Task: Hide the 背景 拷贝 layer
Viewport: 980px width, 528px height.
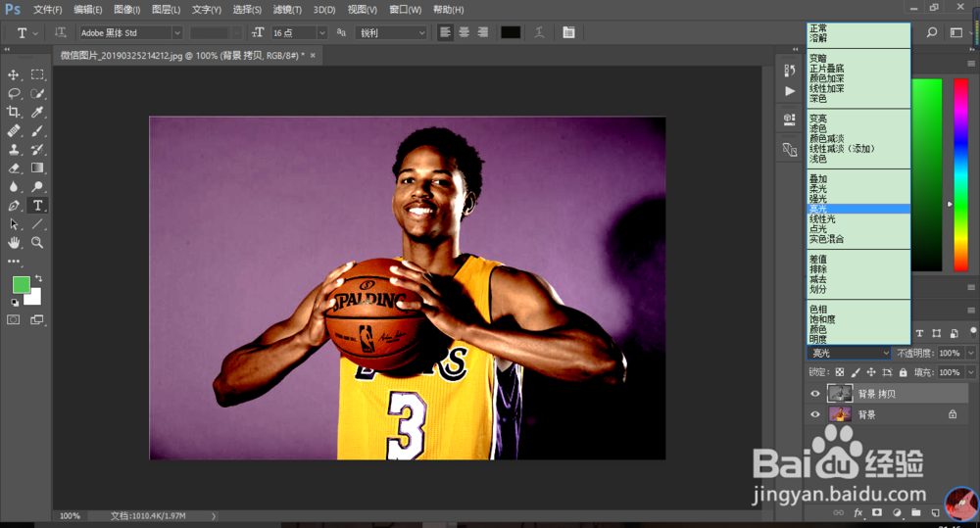Action: click(x=814, y=394)
